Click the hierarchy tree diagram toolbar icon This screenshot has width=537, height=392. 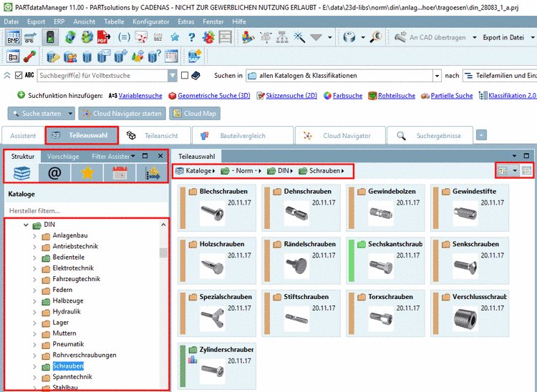pyautogui.click(x=282, y=37)
